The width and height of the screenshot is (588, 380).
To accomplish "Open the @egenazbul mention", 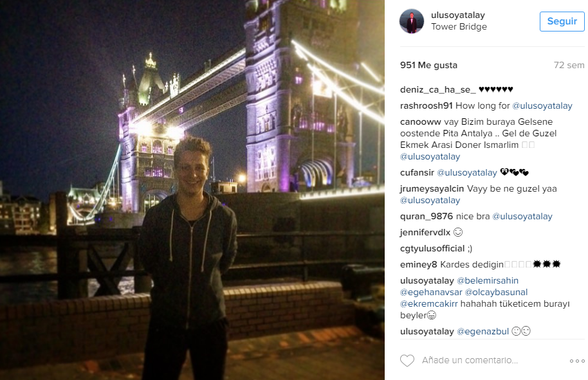I will click(482, 332).
